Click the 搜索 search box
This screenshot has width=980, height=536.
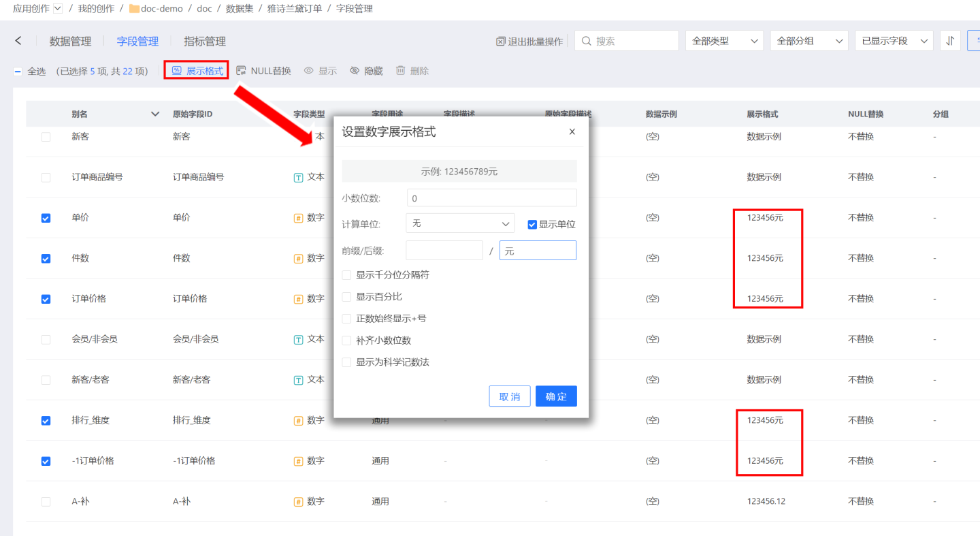(627, 41)
